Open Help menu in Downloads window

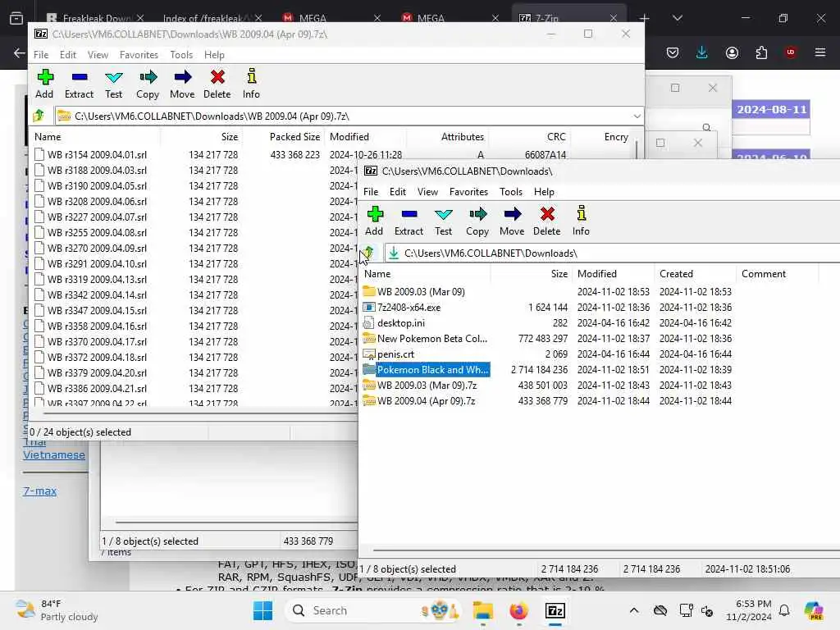(544, 192)
